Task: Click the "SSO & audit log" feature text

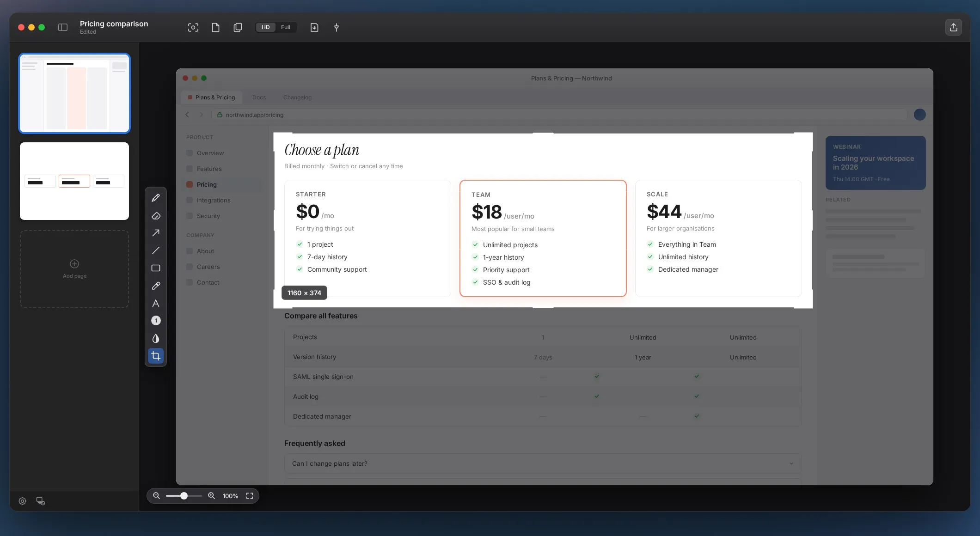Action: [507, 282]
